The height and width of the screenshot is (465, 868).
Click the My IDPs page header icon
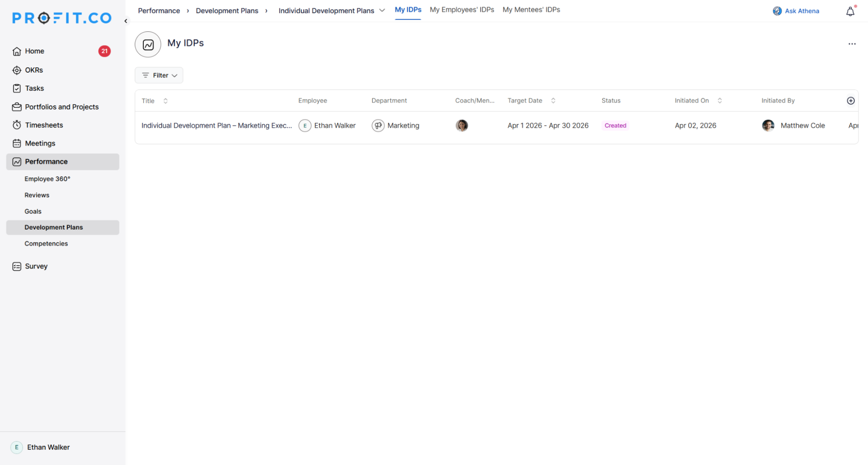click(x=148, y=44)
